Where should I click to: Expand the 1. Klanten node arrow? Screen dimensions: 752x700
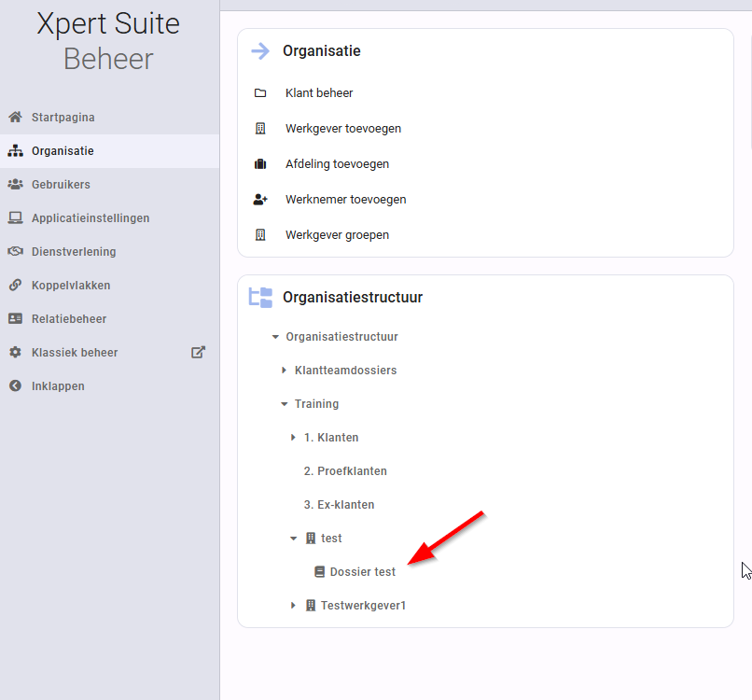(293, 438)
